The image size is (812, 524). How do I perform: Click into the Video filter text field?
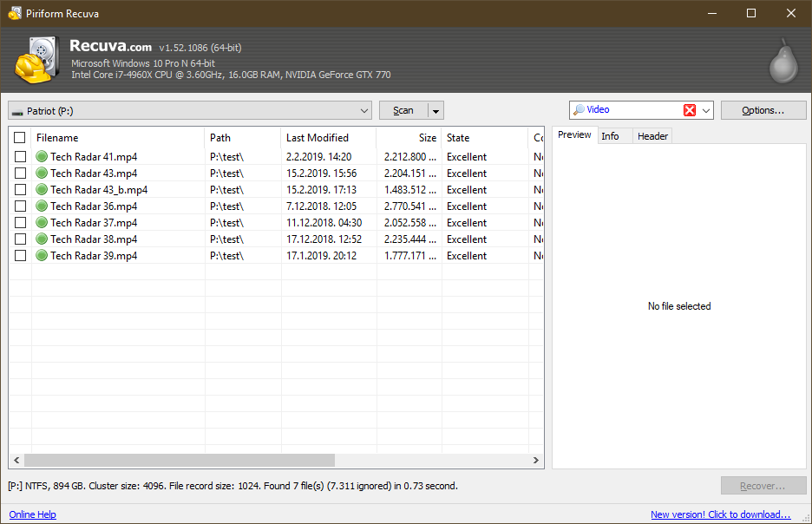click(x=632, y=110)
